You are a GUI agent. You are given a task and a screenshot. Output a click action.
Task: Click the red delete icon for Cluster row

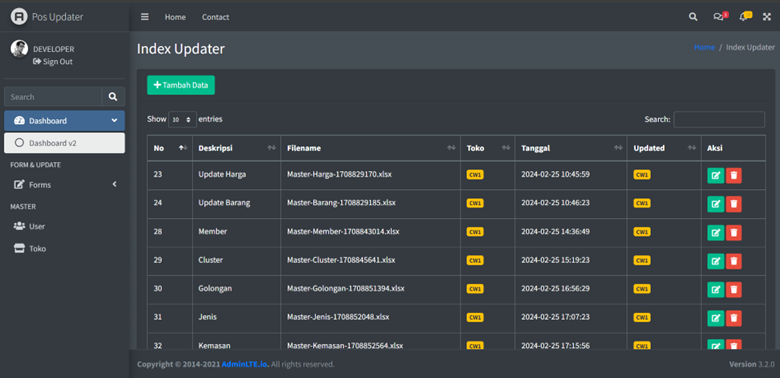(x=734, y=261)
